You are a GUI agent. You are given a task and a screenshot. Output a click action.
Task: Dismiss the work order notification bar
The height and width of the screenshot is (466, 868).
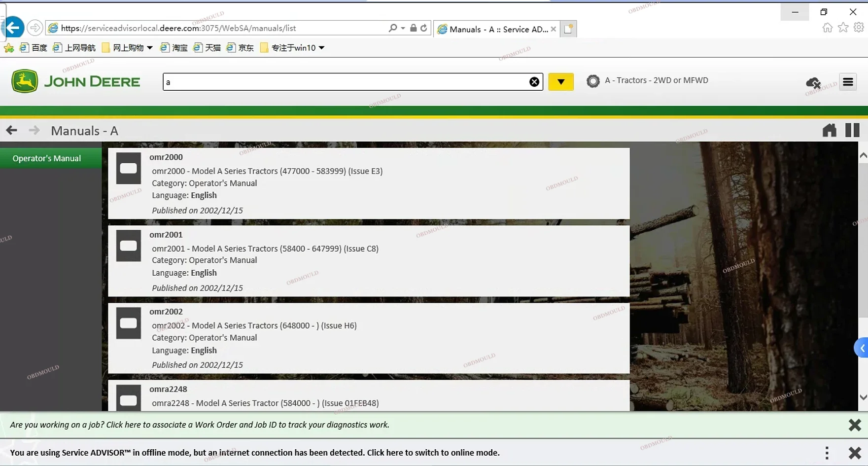(x=854, y=425)
